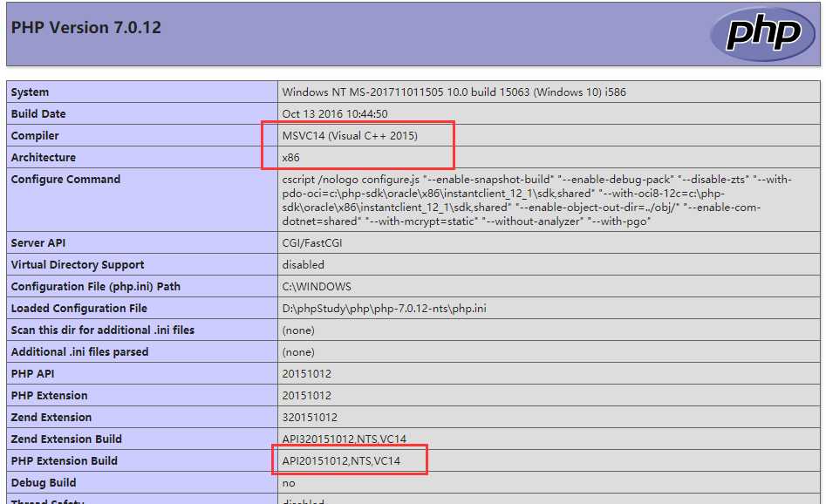Select the cscript configure command text
Screen dimensions: 826x504
point(536,201)
